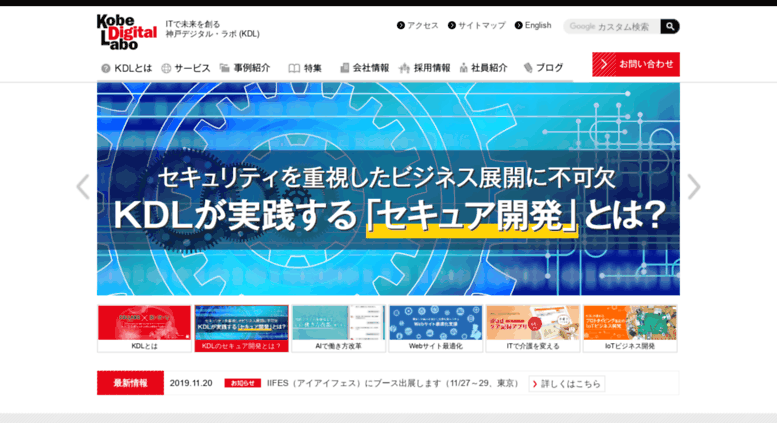
Task: Click the 詳しくはこちら details button
Action: tap(566, 383)
